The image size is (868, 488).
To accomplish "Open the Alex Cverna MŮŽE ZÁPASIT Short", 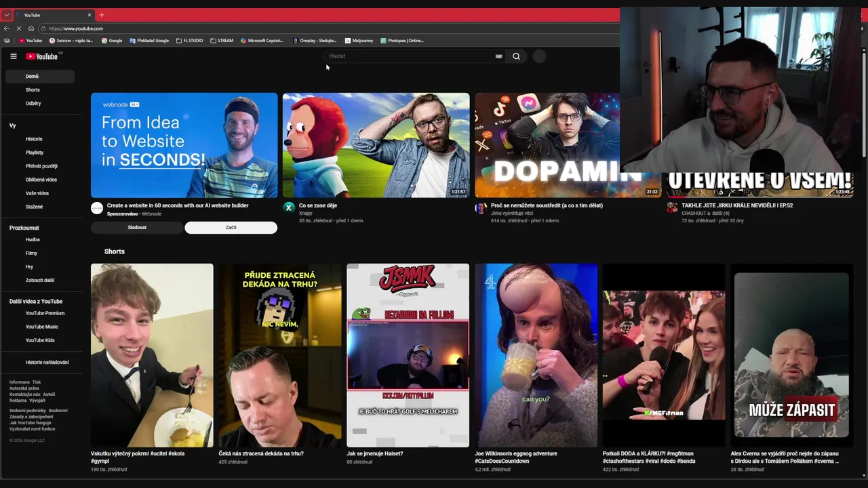I will tap(791, 355).
